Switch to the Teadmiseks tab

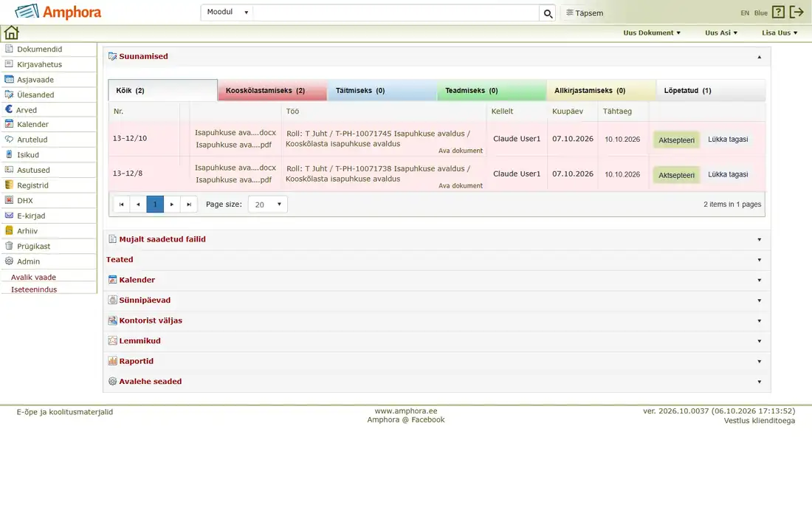[492, 91]
